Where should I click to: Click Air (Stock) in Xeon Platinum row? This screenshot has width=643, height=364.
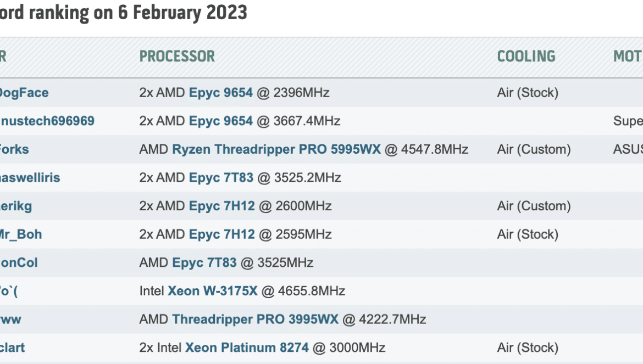[528, 348]
